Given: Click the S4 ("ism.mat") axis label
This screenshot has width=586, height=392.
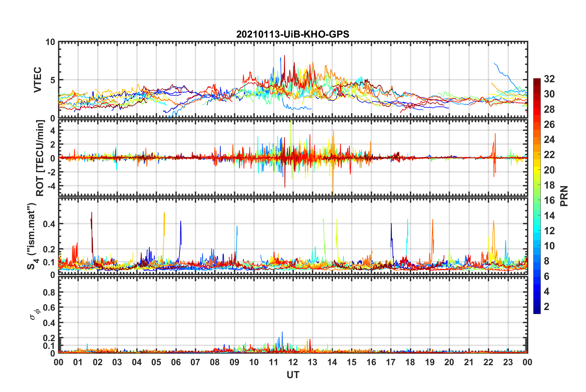Looking at the screenshot, I should (32, 236).
